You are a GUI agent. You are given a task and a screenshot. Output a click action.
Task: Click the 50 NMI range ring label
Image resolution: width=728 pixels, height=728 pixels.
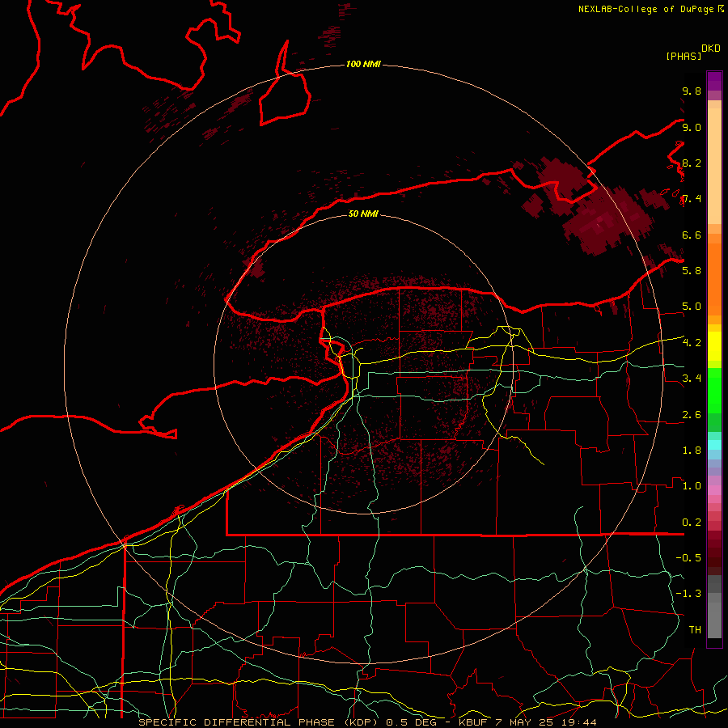pos(363,214)
